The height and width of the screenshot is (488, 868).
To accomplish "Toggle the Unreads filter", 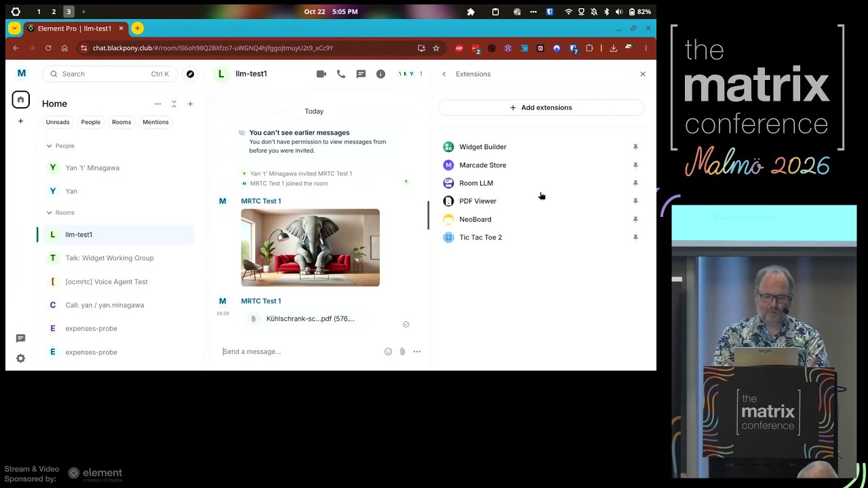I will [58, 122].
